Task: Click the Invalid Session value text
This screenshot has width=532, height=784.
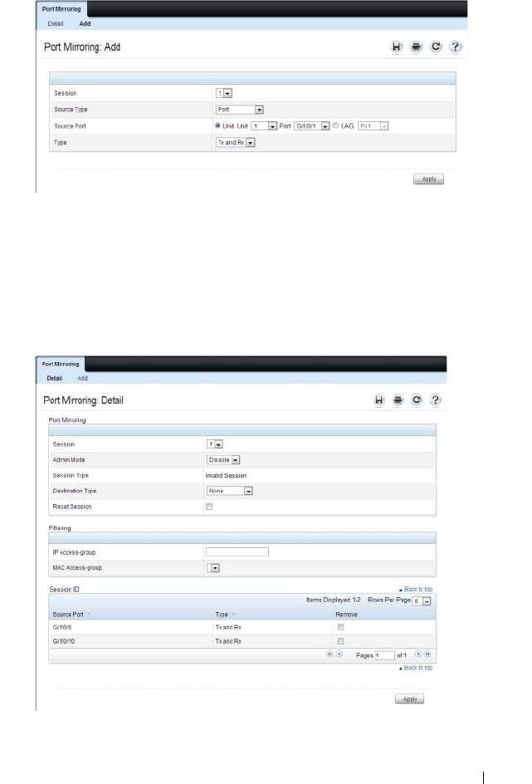Action: pos(226,476)
